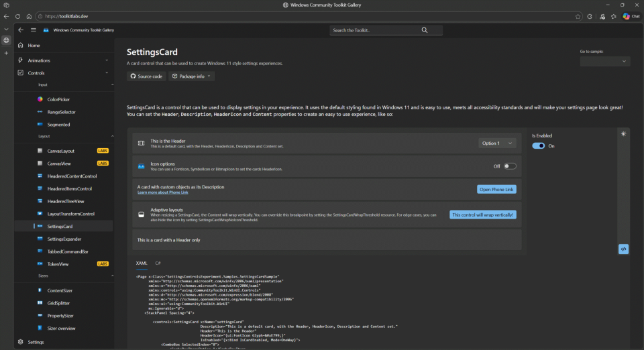Viewport: 644px width, 350px height.
Task: Bookmark page with the star icon
Action: [x=578, y=16]
